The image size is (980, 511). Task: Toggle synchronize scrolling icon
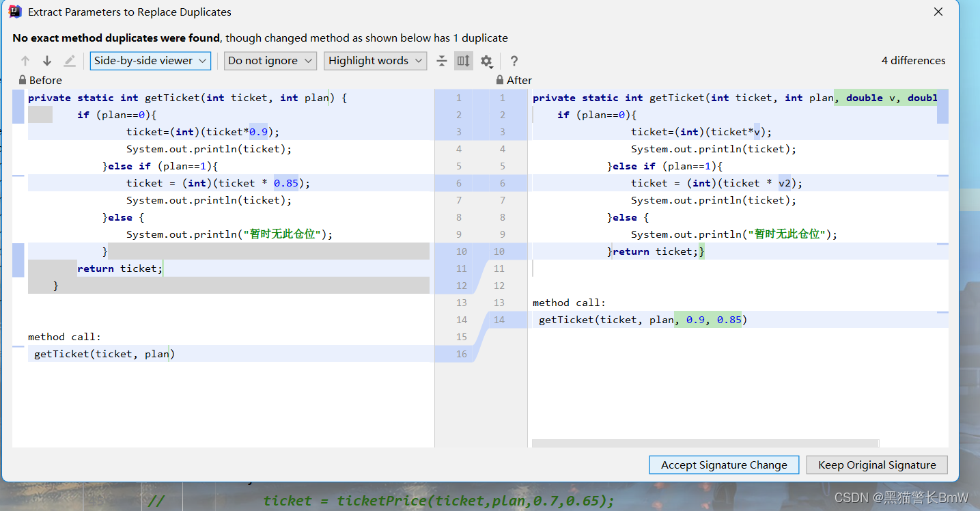pos(464,61)
